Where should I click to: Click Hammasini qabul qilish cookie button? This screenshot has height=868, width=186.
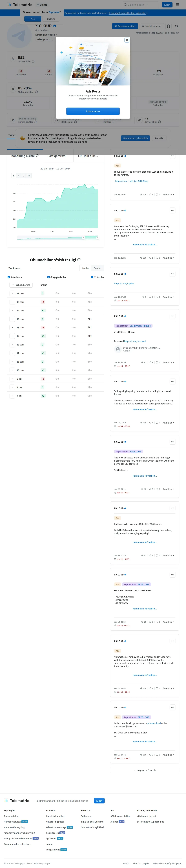136,138
